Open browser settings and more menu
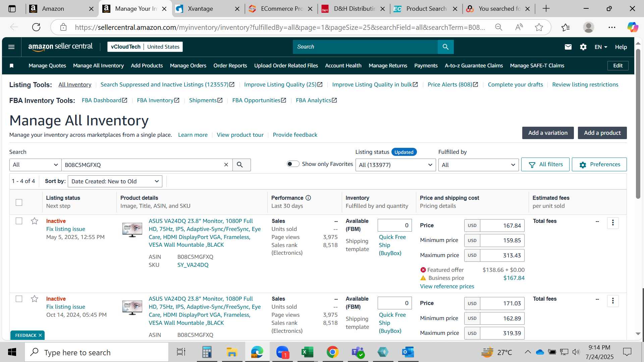The image size is (644, 362). pyautogui.click(x=612, y=27)
